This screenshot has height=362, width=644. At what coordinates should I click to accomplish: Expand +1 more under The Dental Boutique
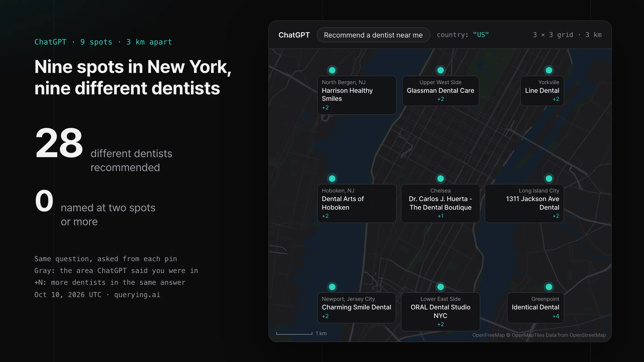pos(441,216)
